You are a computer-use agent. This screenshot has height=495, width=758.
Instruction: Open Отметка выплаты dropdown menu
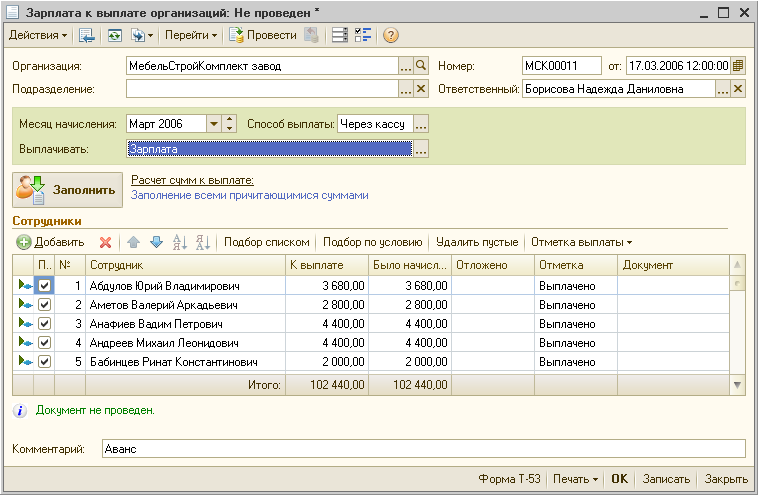(x=581, y=242)
